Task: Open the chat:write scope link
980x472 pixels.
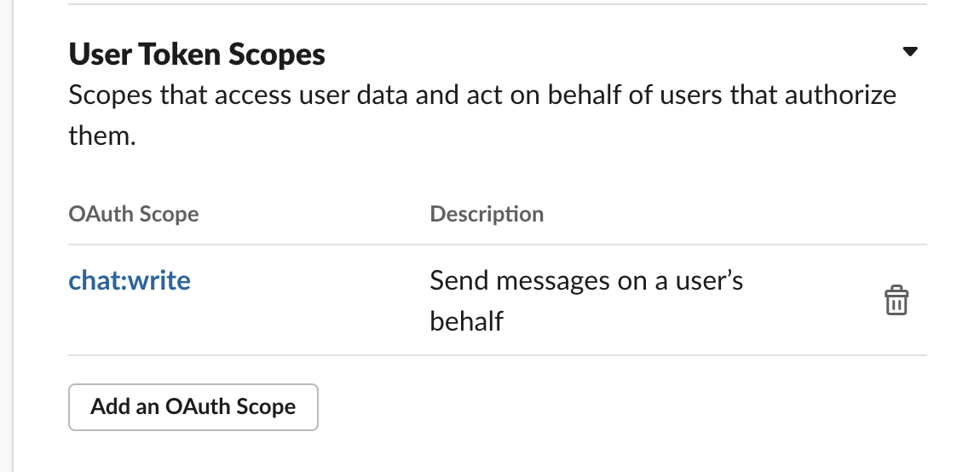Action: (130, 280)
